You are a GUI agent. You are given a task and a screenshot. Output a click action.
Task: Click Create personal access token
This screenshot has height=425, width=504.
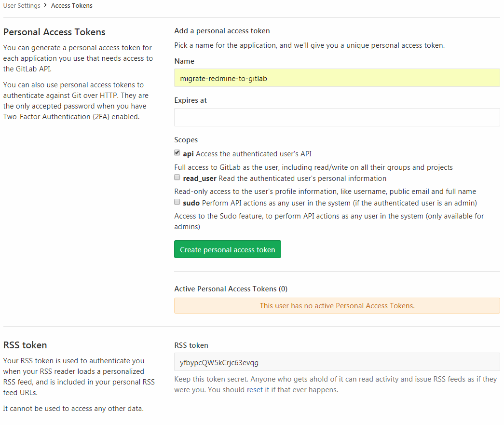pos(227,249)
